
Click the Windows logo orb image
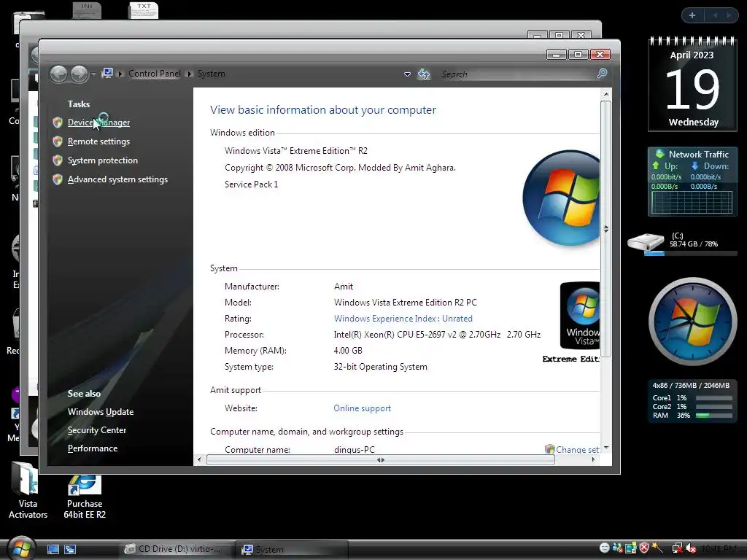click(x=561, y=198)
